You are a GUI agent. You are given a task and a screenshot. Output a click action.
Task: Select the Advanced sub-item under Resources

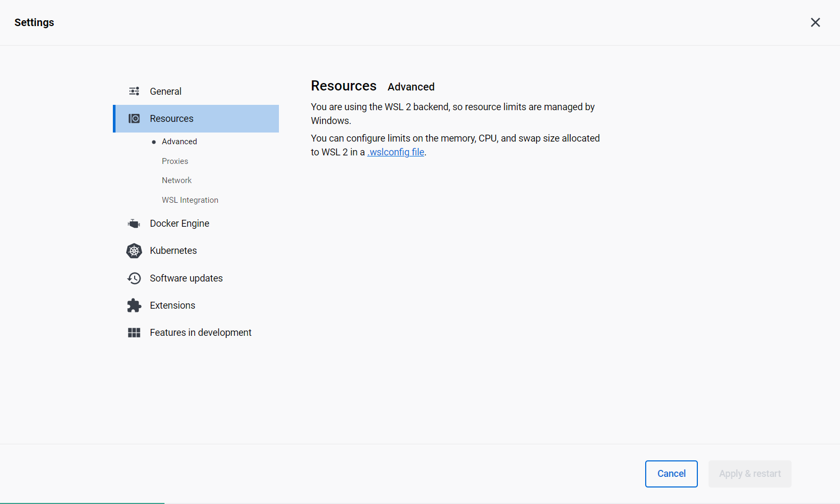[179, 142]
